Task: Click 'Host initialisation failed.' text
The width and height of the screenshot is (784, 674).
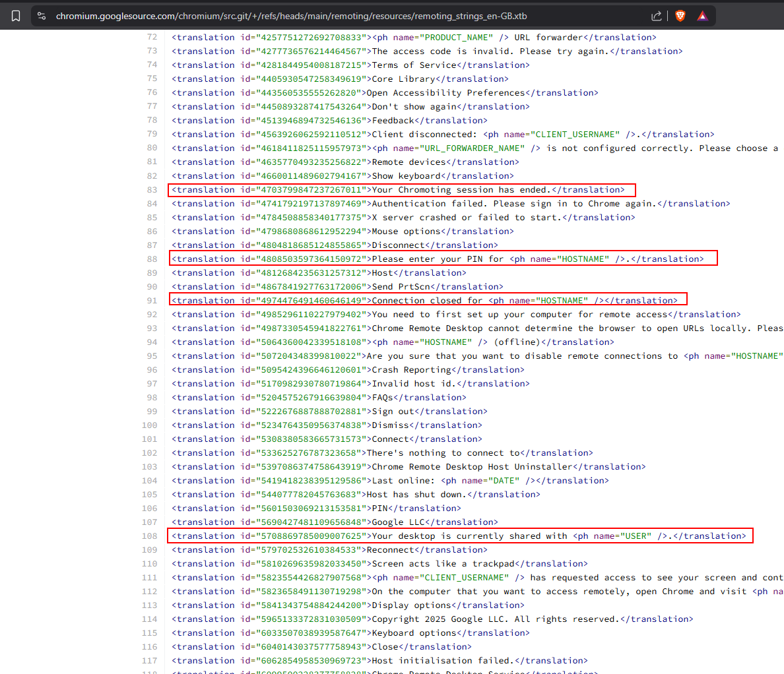Action: tap(443, 661)
